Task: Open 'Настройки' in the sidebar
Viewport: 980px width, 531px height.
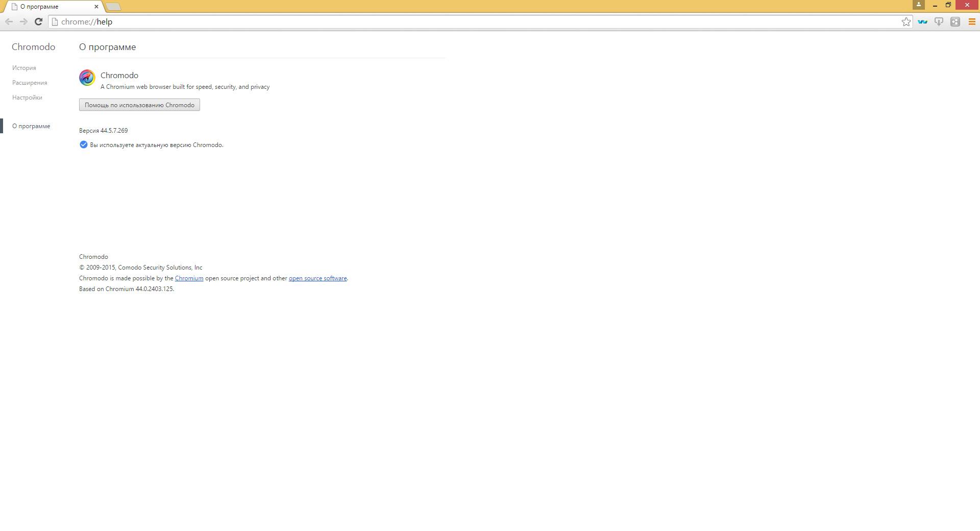Action: (27, 98)
